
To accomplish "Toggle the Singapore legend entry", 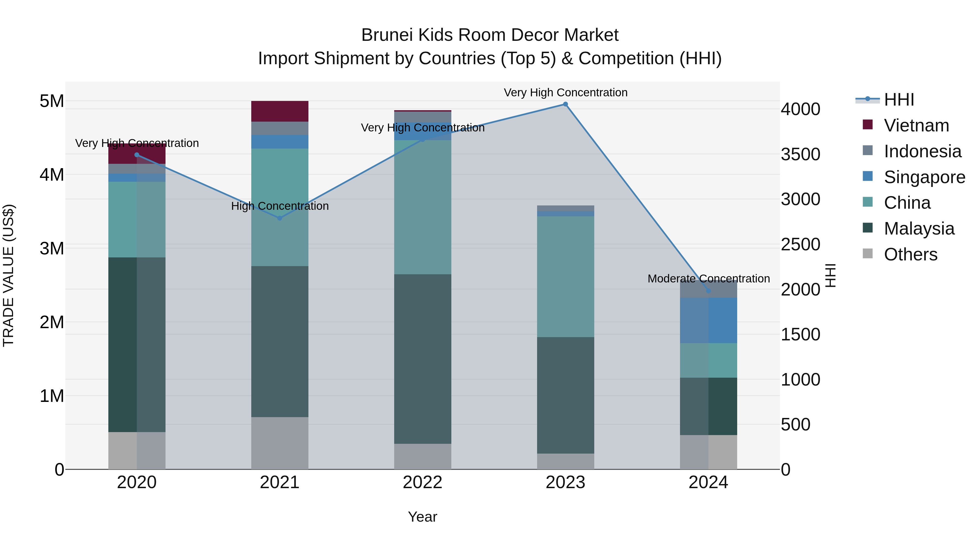I will (x=914, y=177).
